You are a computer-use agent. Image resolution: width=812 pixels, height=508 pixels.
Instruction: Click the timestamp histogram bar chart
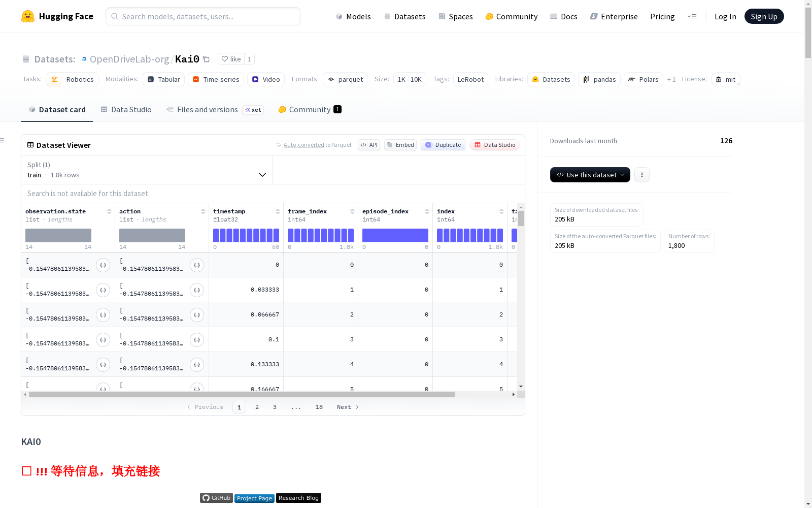[246, 235]
